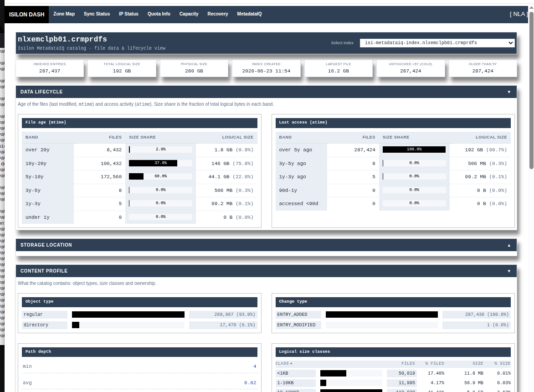The image size is (534, 392).
Task: Open the Recovery page
Action: click(x=218, y=14)
